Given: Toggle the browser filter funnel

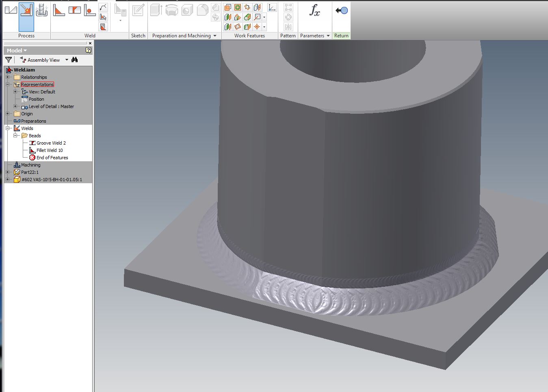Looking at the screenshot, I should 8,60.
